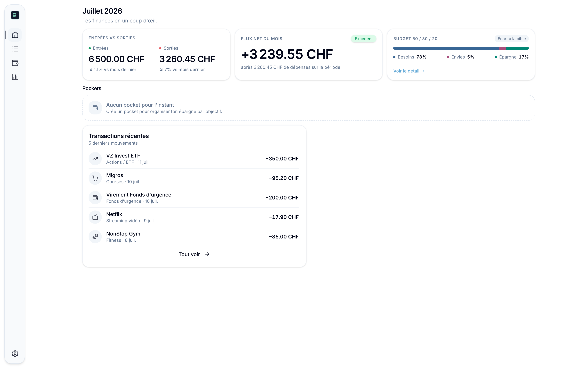
Task: Click the −17.90 CHF amount
Action: (x=284, y=217)
